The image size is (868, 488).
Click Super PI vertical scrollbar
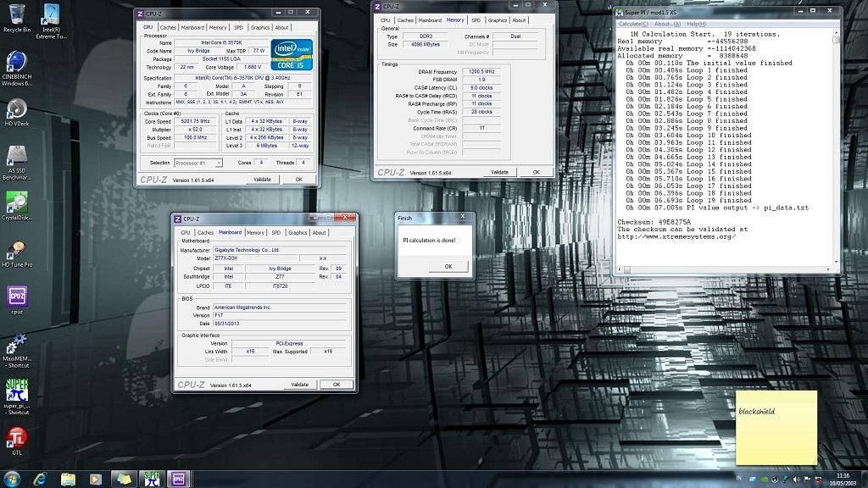pos(836,147)
